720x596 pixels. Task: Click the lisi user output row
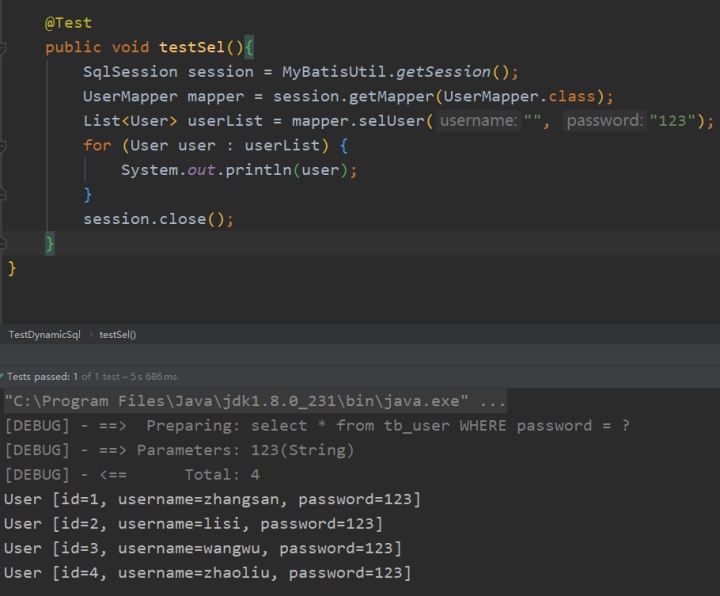(193, 524)
